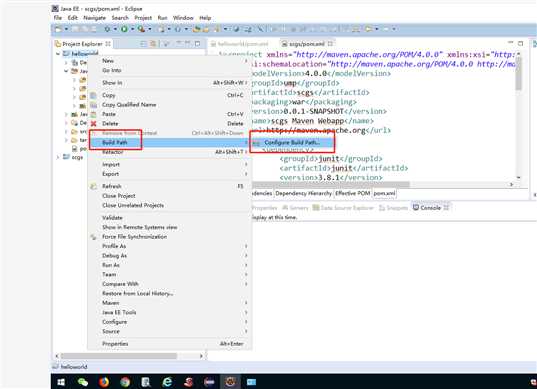Maximize the Project Explorer view
This screenshot has width=537, height=389.
tap(198, 43)
